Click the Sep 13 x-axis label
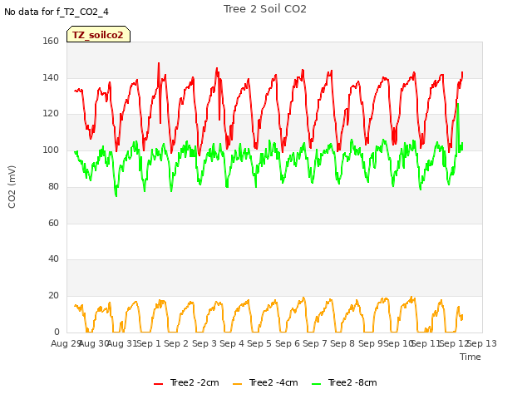This screenshot has height=399, width=532. 482,343
